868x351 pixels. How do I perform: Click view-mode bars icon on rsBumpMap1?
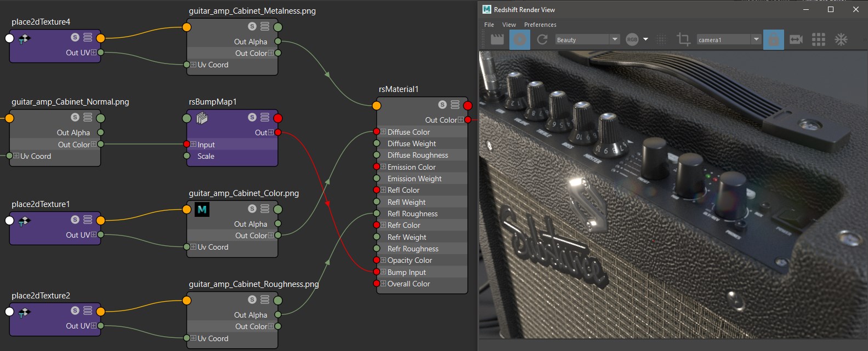click(265, 117)
